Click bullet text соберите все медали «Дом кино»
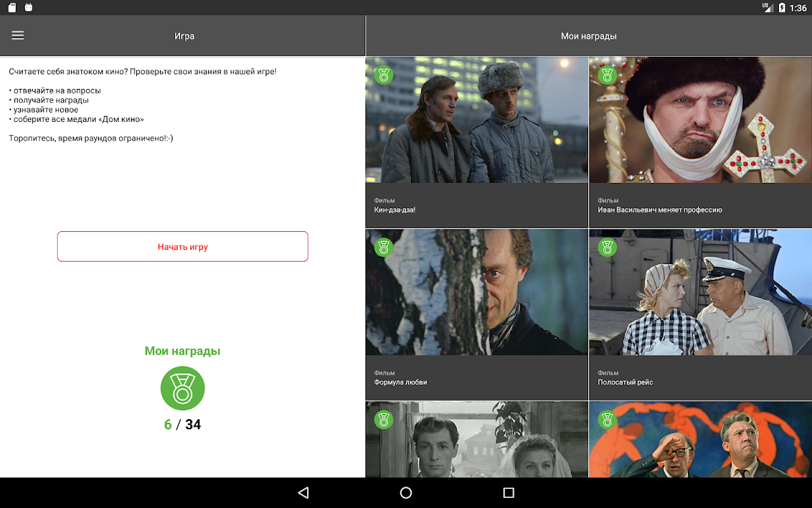812x508 pixels. (x=77, y=119)
